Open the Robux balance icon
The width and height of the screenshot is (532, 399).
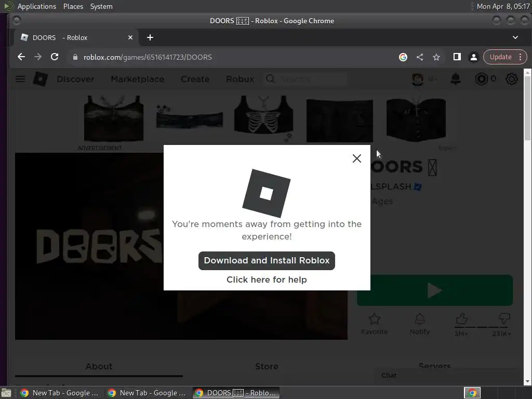point(481,79)
